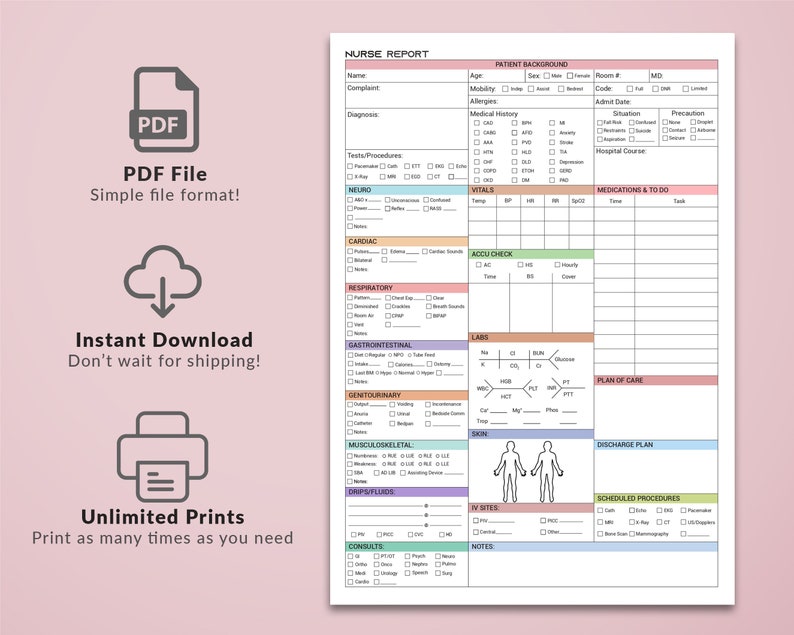
Task: Check the Anxiety medical history checkbox
Action: pos(552,133)
